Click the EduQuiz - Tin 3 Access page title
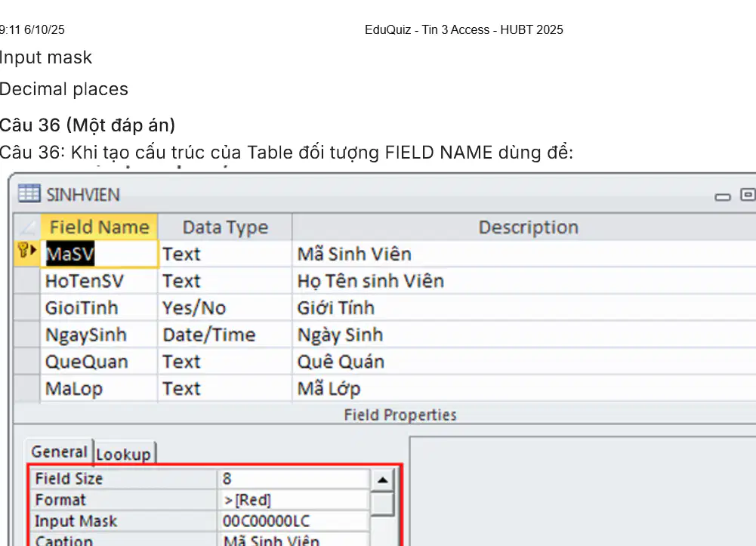Image resolution: width=756 pixels, height=546 pixels. pyautogui.click(x=464, y=30)
